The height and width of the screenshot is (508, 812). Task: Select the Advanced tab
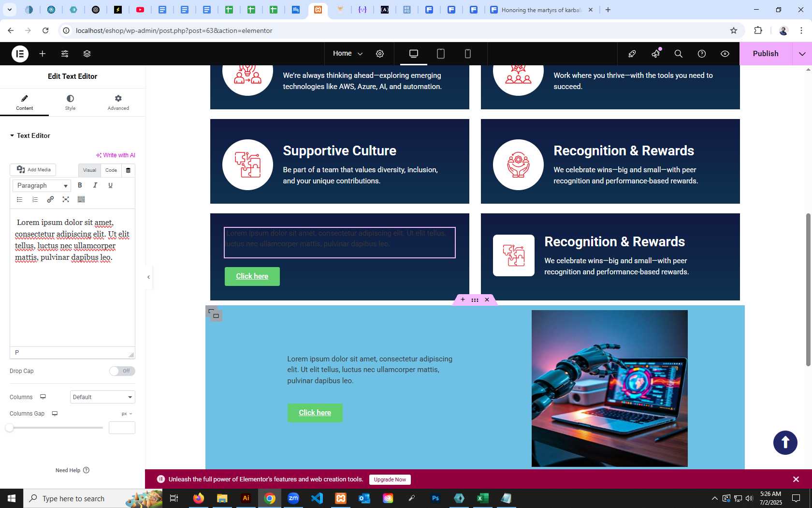118,103
